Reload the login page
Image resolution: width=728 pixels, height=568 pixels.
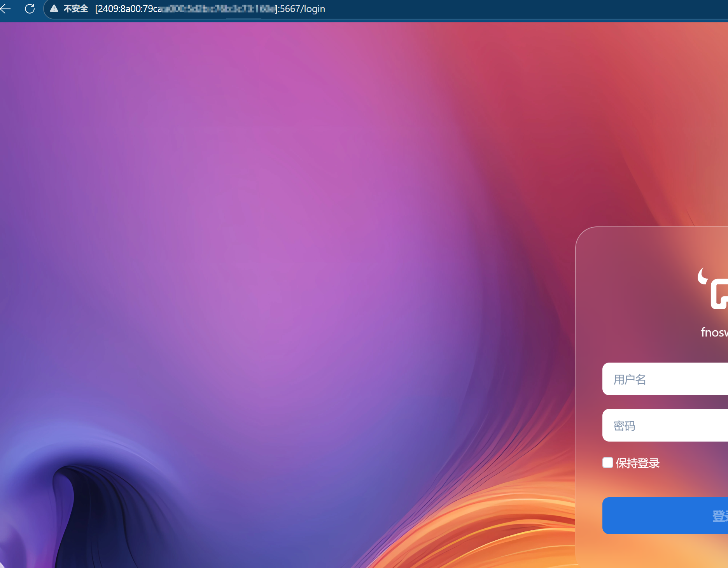pos(30,9)
